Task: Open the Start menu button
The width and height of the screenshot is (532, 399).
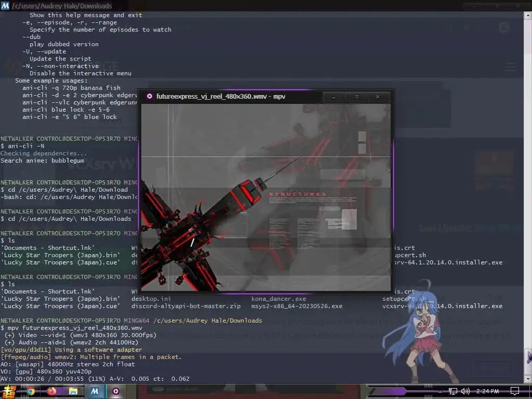Action: 8,392
